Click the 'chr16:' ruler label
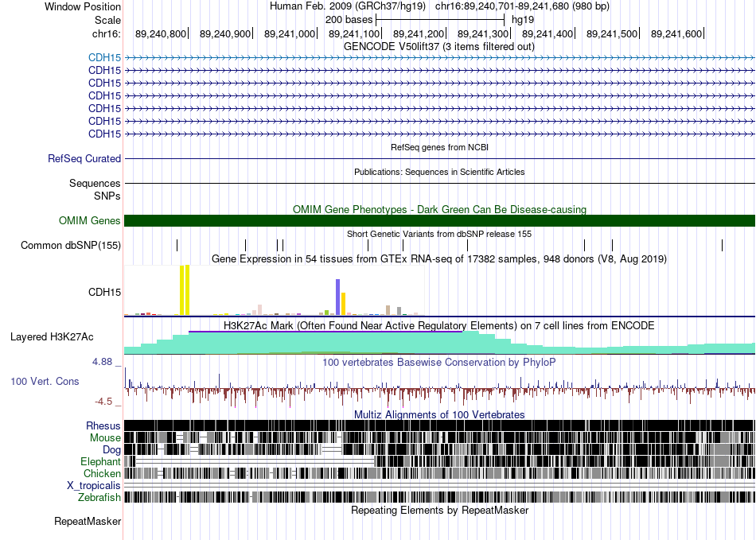The image size is (756, 540). pyautogui.click(x=106, y=33)
